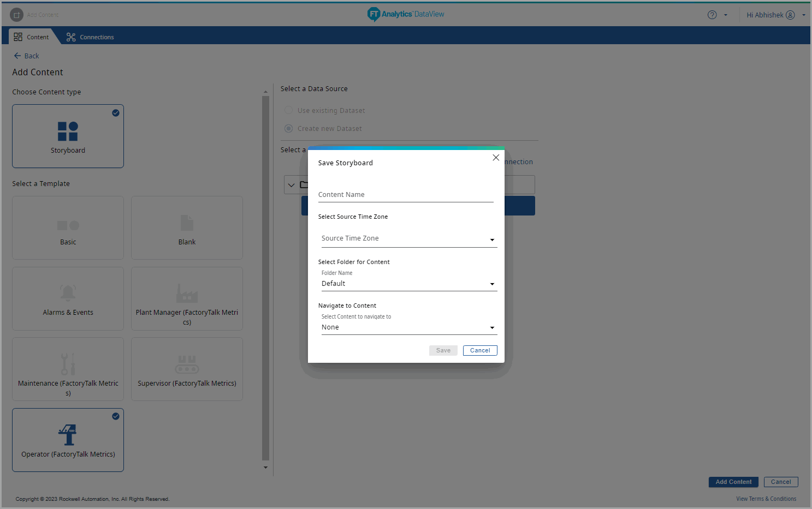Image resolution: width=812 pixels, height=509 pixels.
Task: Click the Alarms & Events bell icon
Action: [x=68, y=293]
